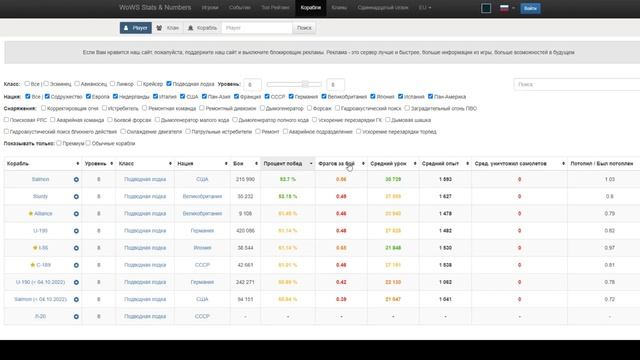Sort table by Нация column
This screenshot has height=360, width=640.
pos(202,164)
